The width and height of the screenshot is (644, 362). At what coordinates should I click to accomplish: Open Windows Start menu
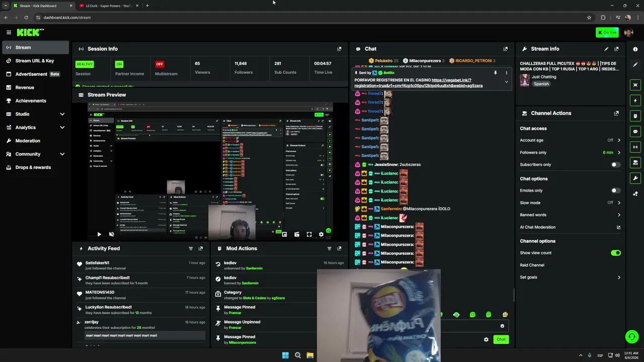(285, 355)
